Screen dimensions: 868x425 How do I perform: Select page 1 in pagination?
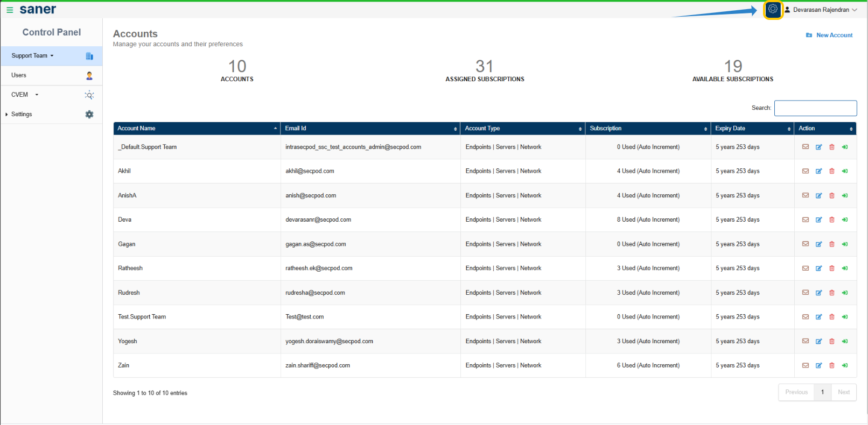tap(822, 392)
